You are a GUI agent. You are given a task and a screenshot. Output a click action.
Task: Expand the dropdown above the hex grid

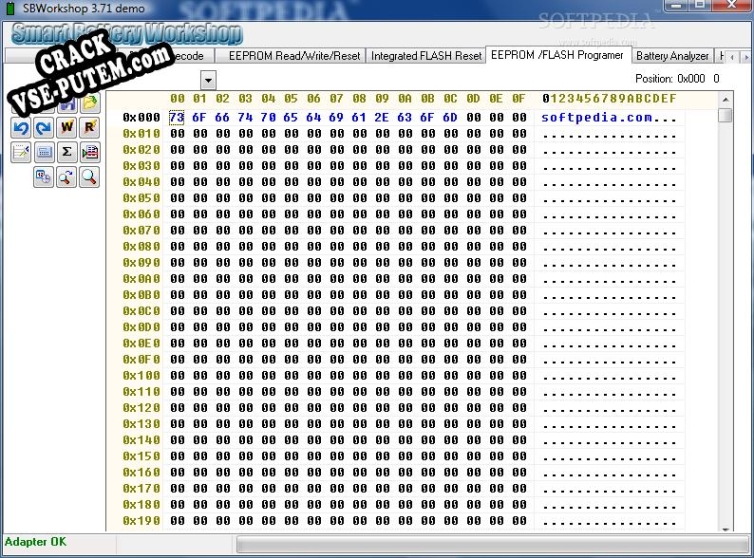click(x=208, y=80)
